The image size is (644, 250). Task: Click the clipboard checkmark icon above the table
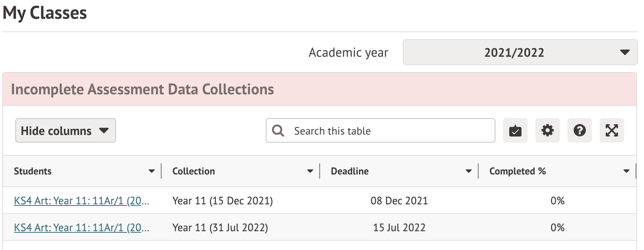click(x=515, y=131)
